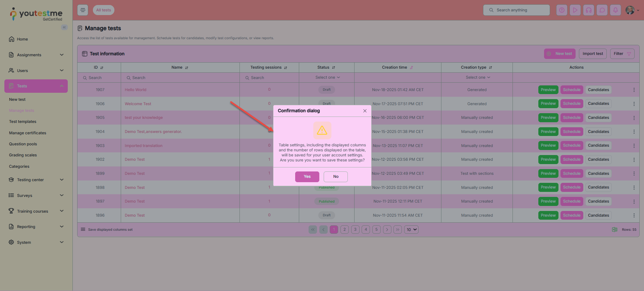Click the headset support icon
This screenshot has width=644, height=291.
pyautogui.click(x=589, y=10)
